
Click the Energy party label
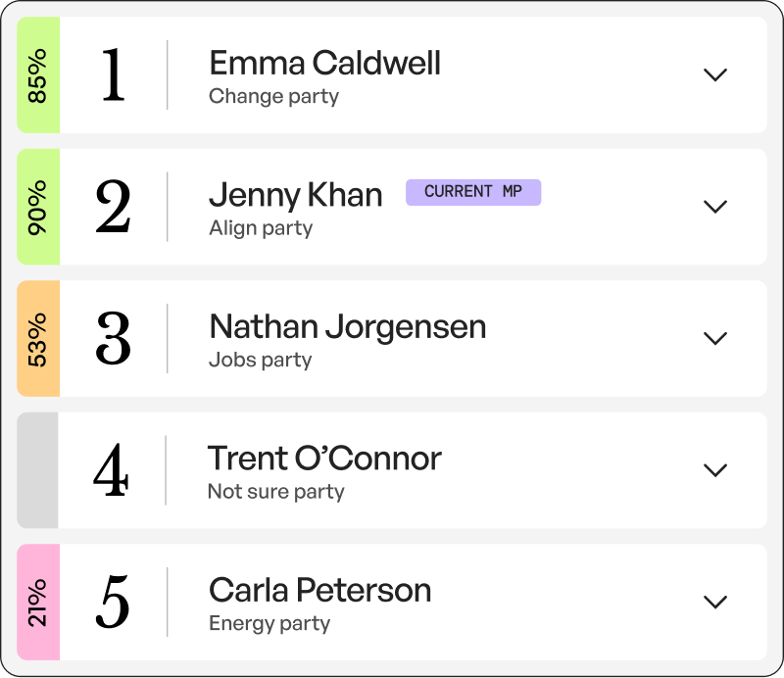(269, 623)
